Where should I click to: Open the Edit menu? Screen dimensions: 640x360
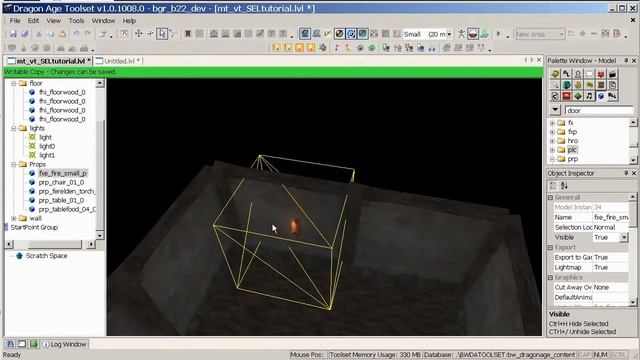click(x=33, y=20)
